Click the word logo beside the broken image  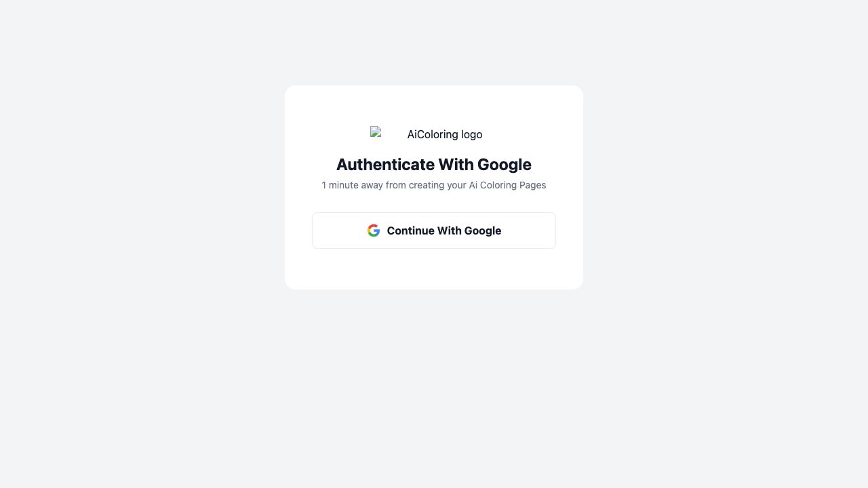[x=471, y=134]
